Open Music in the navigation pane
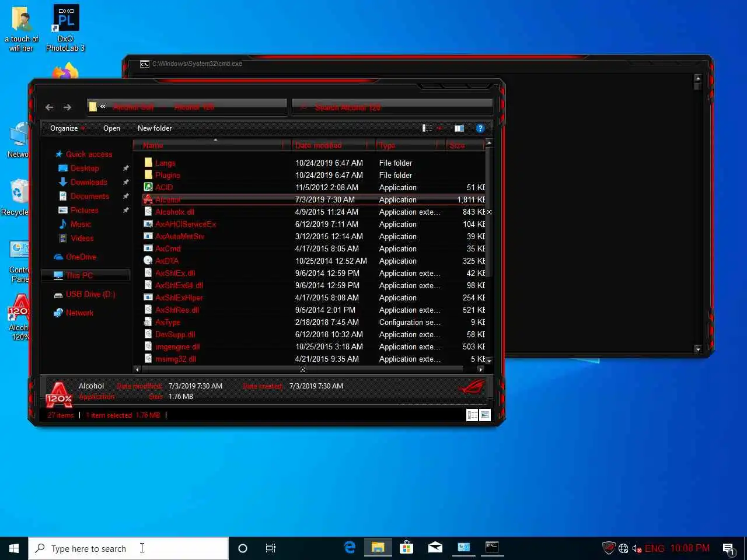Image resolution: width=747 pixels, height=560 pixels. tap(81, 224)
